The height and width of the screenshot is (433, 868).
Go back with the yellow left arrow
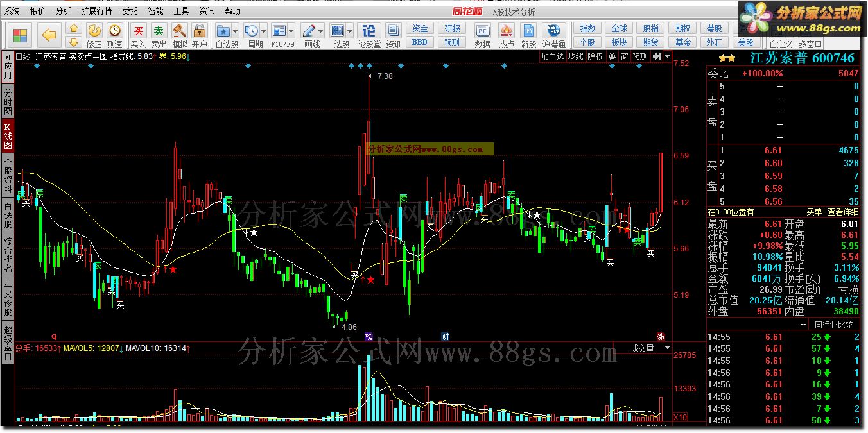pyautogui.click(x=49, y=36)
